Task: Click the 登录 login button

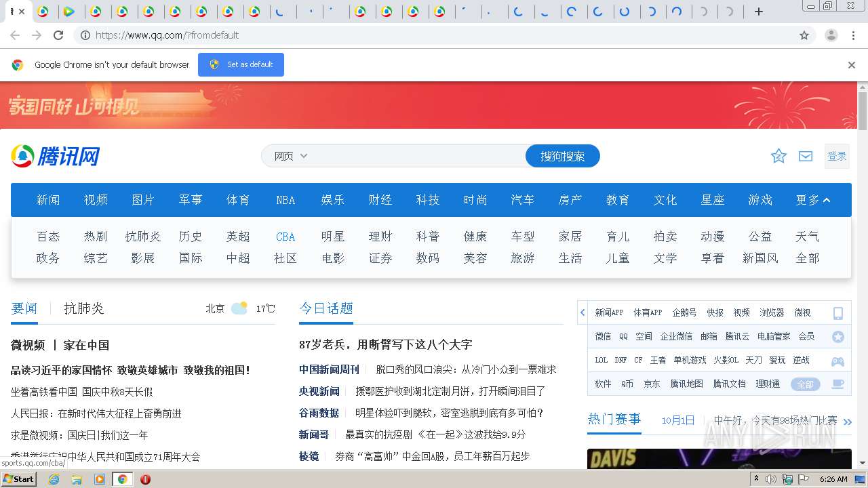Action: coord(837,156)
